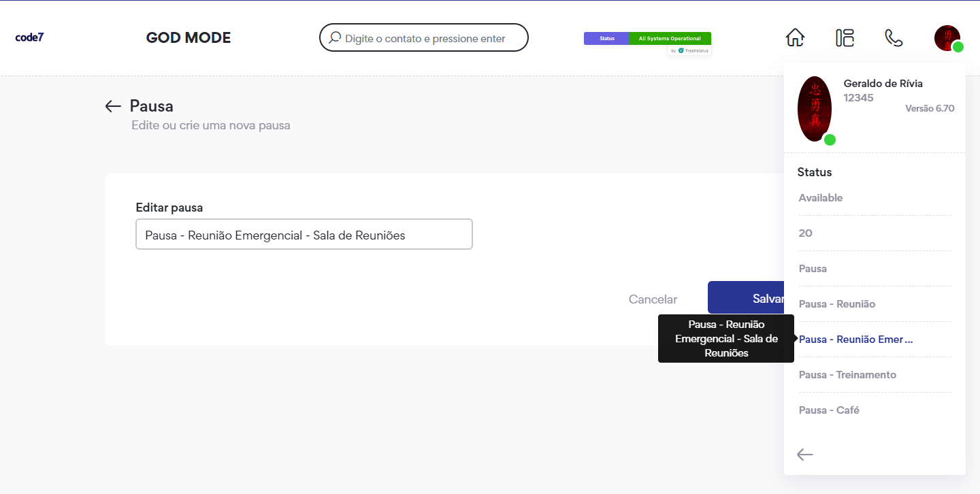The width and height of the screenshot is (980, 494).
Task: Click the Editar pausa name input
Action: click(x=304, y=234)
